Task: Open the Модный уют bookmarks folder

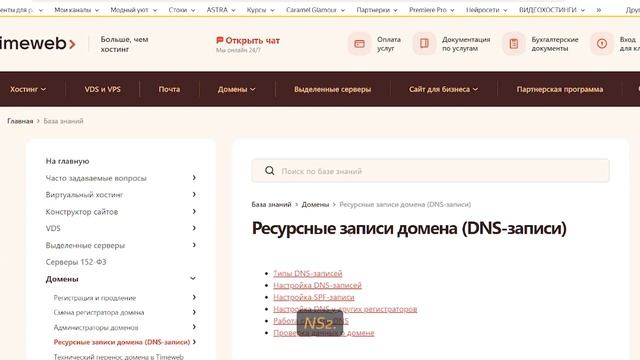Action: pos(133,10)
